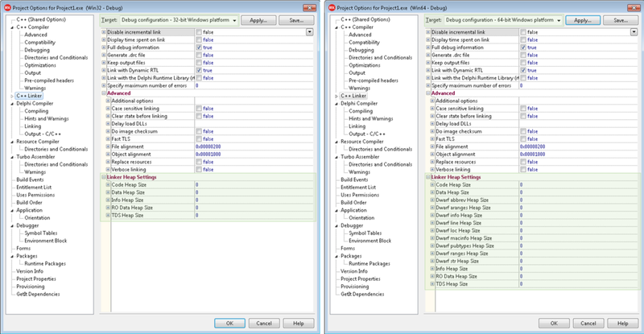The image size is (644, 334).
Task: Open Disable incremental link value dropdown in Win64 window
Action: coord(634,32)
